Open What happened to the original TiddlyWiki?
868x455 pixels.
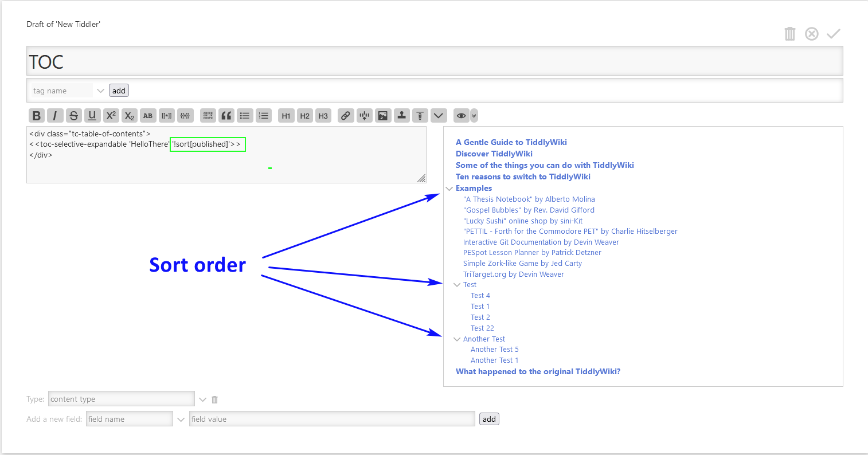click(x=538, y=371)
